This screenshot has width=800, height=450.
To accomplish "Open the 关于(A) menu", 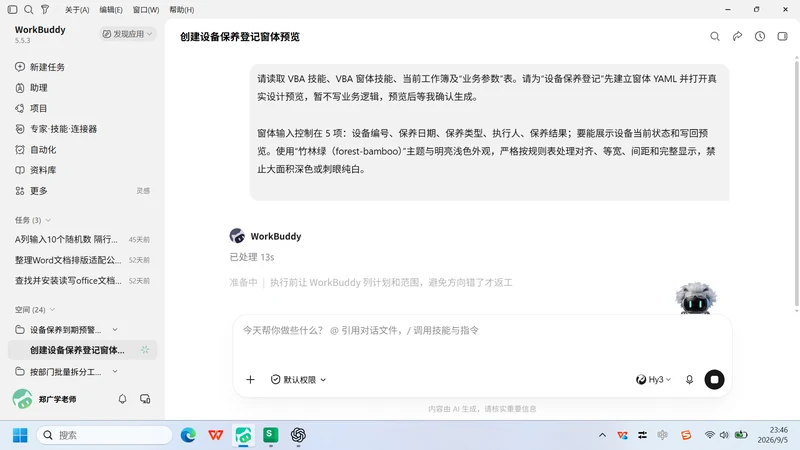I will coord(77,10).
